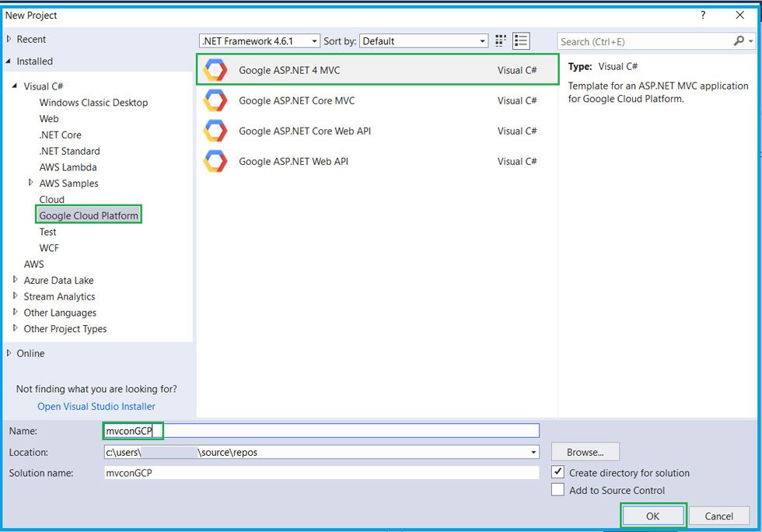Enable Add to Source Control checkbox
This screenshot has height=532, width=762.
point(558,490)
